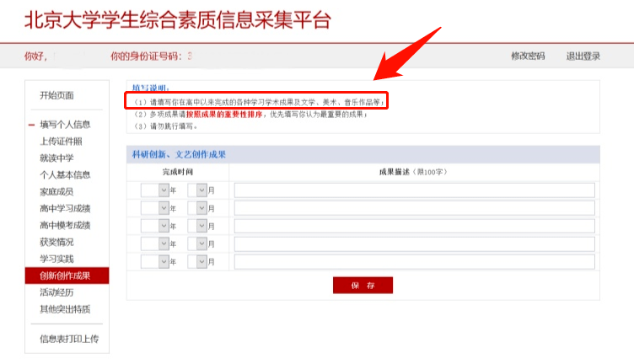
Task: Open the month dropdown in row two
Action: click(197, 208)
